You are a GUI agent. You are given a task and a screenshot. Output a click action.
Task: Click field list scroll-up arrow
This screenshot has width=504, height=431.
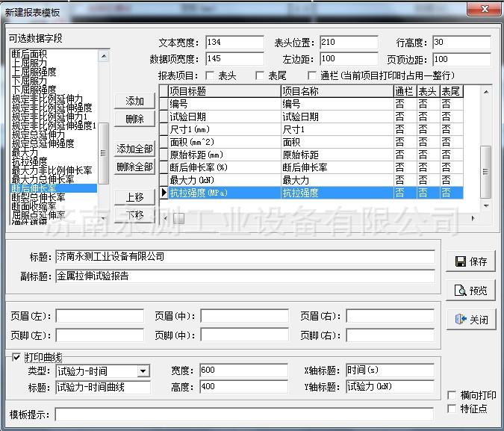pyautogui.click(x=104, y=56)
